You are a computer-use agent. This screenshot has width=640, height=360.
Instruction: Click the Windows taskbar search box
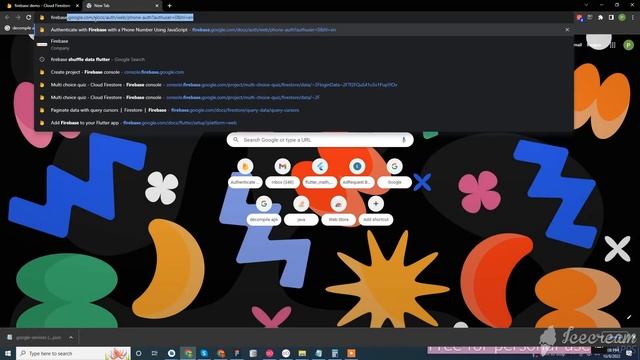(x=73, y=353)
